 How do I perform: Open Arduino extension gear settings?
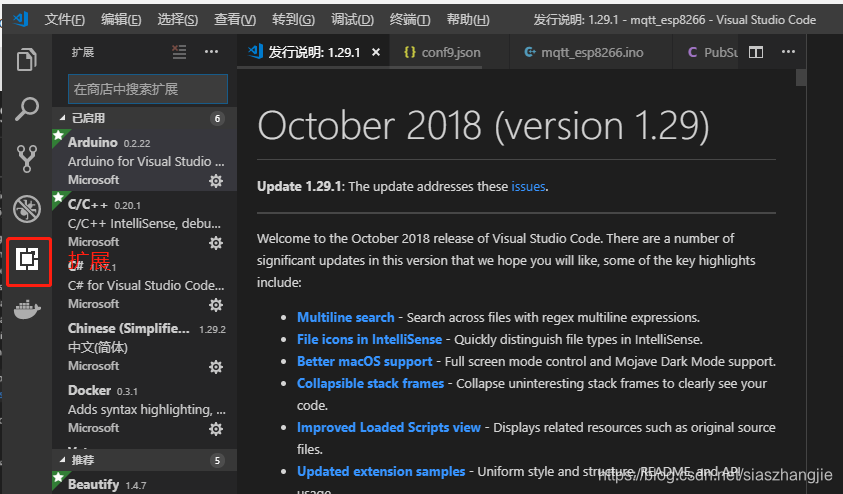(x=216, y=181)
